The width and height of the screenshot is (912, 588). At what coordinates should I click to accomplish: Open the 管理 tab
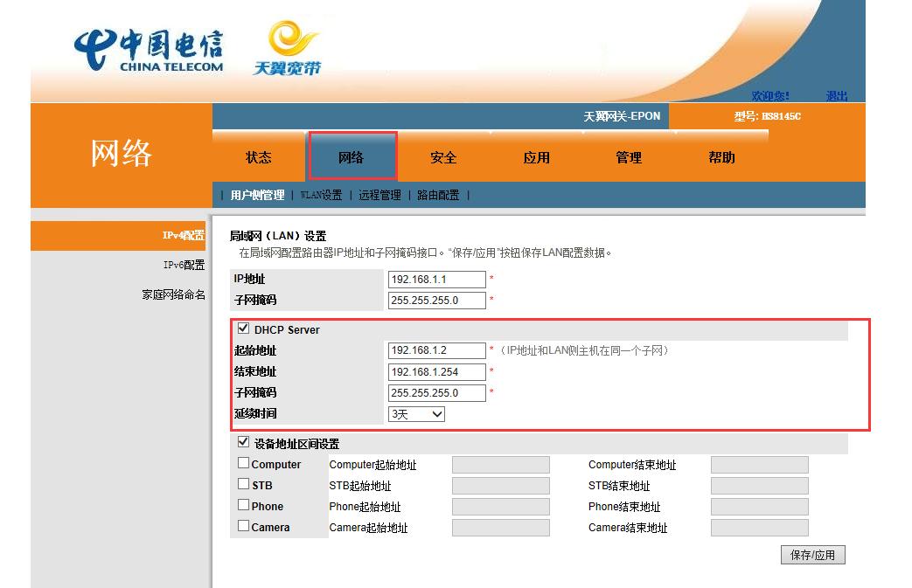point(629,156)
